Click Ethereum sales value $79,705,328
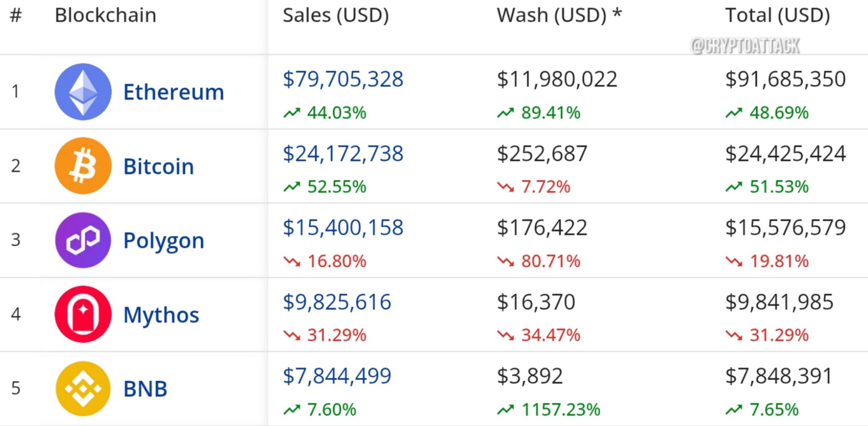The height and width of the screenshot is (426, 868). click(x=343, y=79)
